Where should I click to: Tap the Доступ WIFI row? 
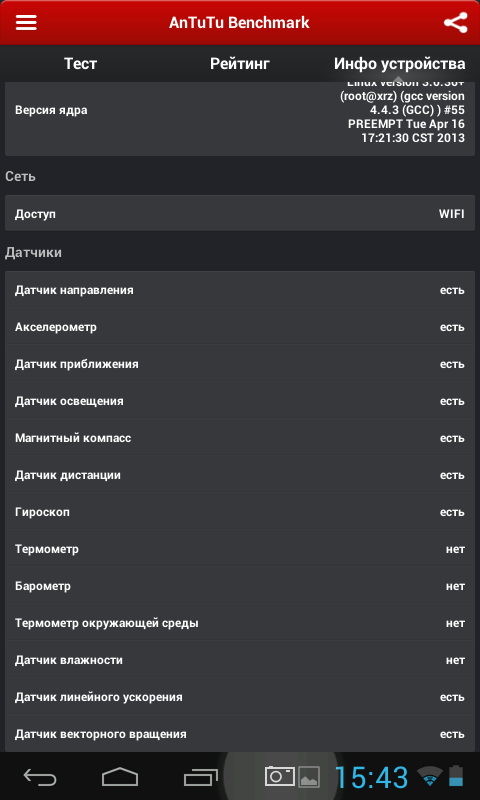(240, 213)
